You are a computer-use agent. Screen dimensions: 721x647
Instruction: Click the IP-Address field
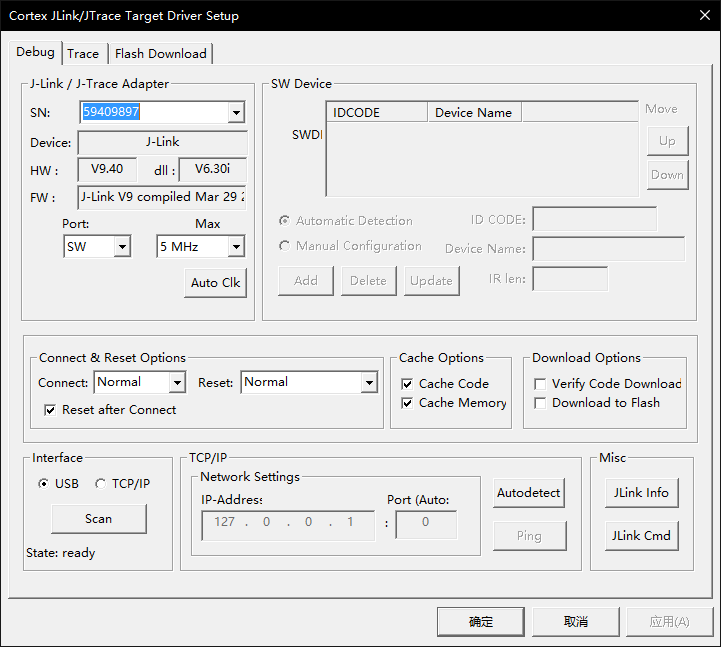coord(288,525)
